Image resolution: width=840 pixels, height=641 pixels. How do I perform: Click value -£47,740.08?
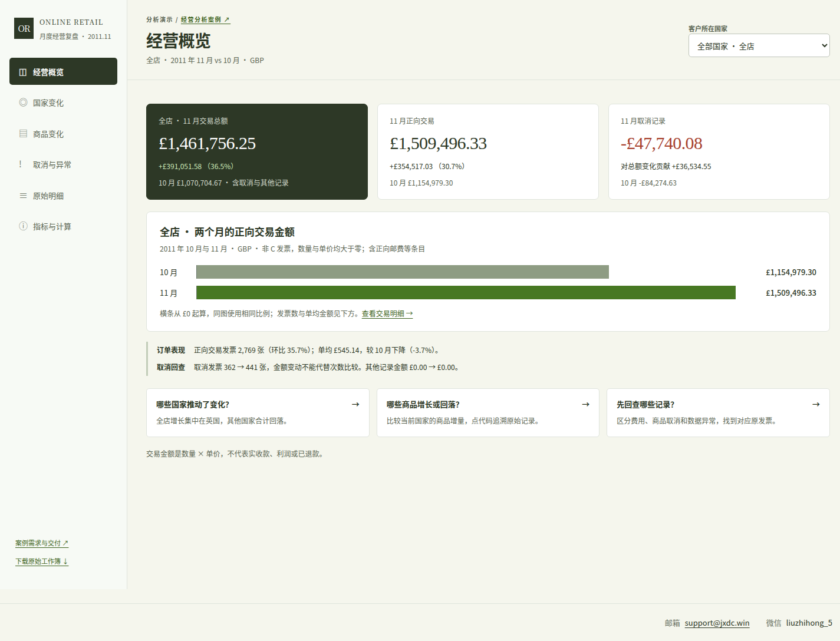click(661, 144)
